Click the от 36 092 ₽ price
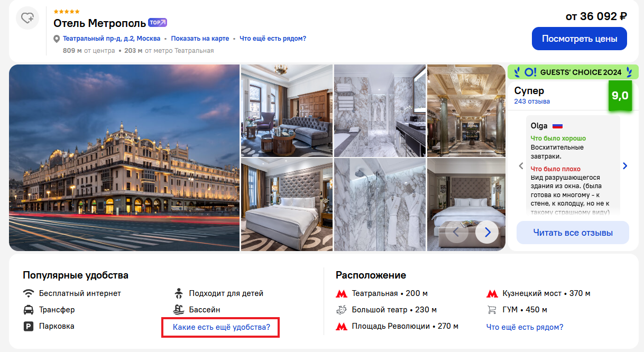The height and width of the screenshot is (352, 644). 596,16
